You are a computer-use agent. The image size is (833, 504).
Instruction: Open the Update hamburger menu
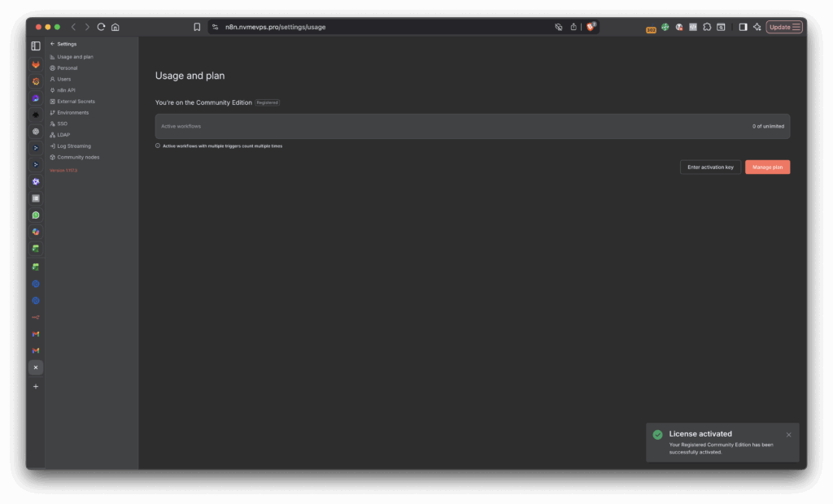pyautogui.click(x=796, y=27)
